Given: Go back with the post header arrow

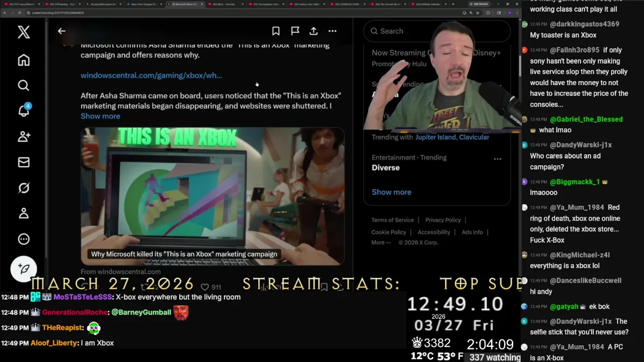Looking at the screenshot, I should (x=61, y=31).
